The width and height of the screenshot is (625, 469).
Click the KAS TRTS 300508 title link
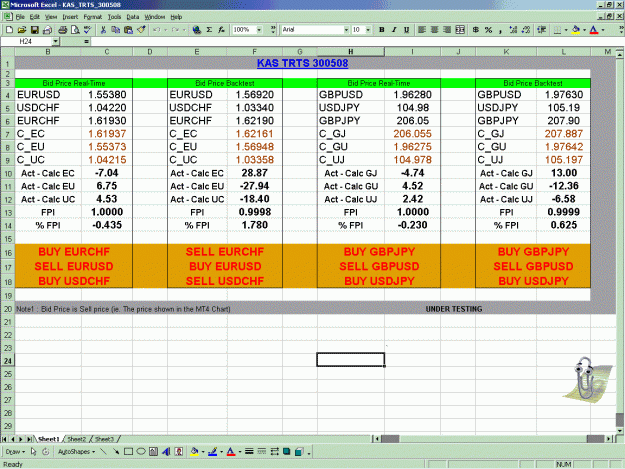click(x=303, y=63)
